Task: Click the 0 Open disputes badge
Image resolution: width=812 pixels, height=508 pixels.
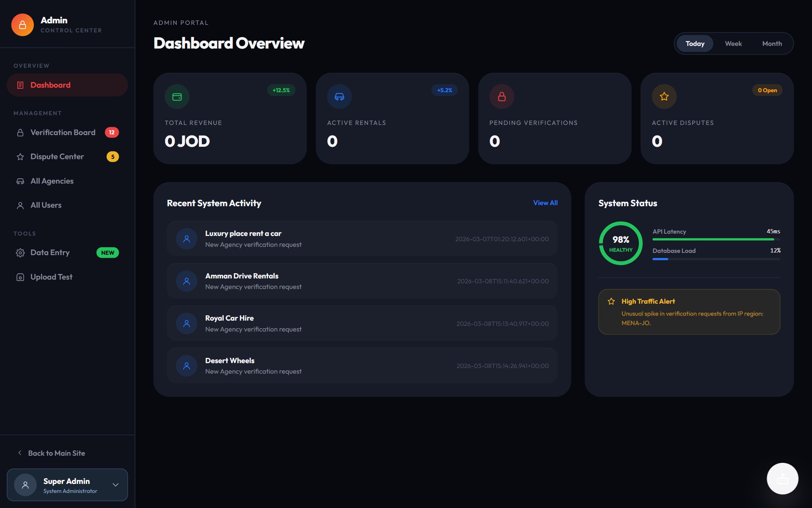Action: 767,90
